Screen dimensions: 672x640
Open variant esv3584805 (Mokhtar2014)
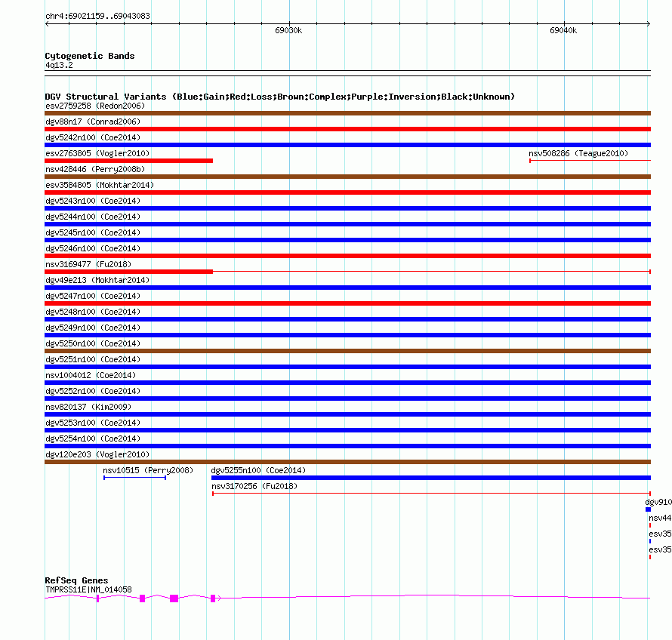click(x=100, y=185)
